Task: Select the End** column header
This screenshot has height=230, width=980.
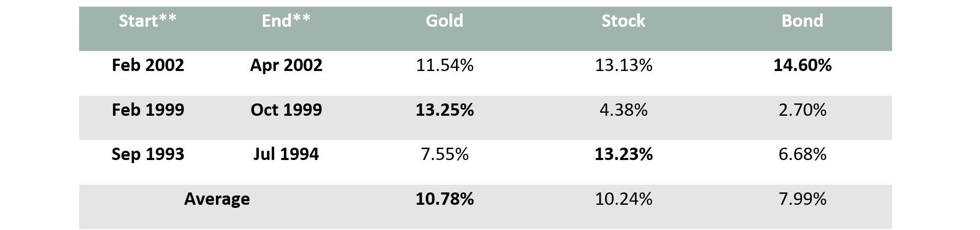Action: coord(286,21)
